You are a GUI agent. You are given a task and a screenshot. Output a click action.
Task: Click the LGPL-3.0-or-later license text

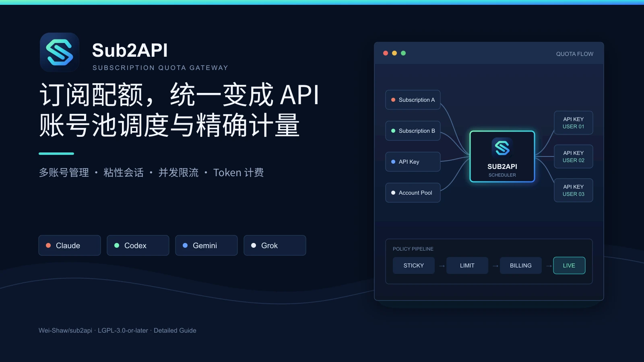[x=123, y=330]
